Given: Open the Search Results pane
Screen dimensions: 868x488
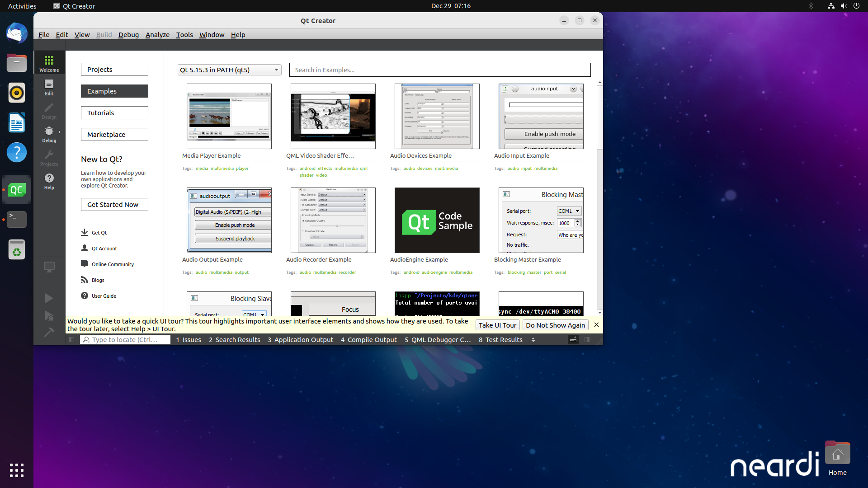Looking at the screenshot, I should point(234,339).
